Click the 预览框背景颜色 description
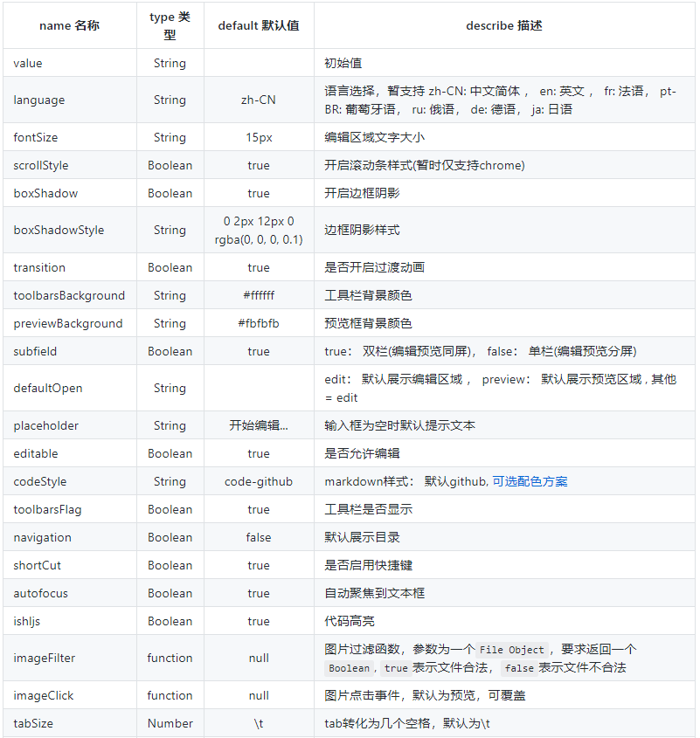The height and width of the screenshot is (738, 700). click(369, 323)
